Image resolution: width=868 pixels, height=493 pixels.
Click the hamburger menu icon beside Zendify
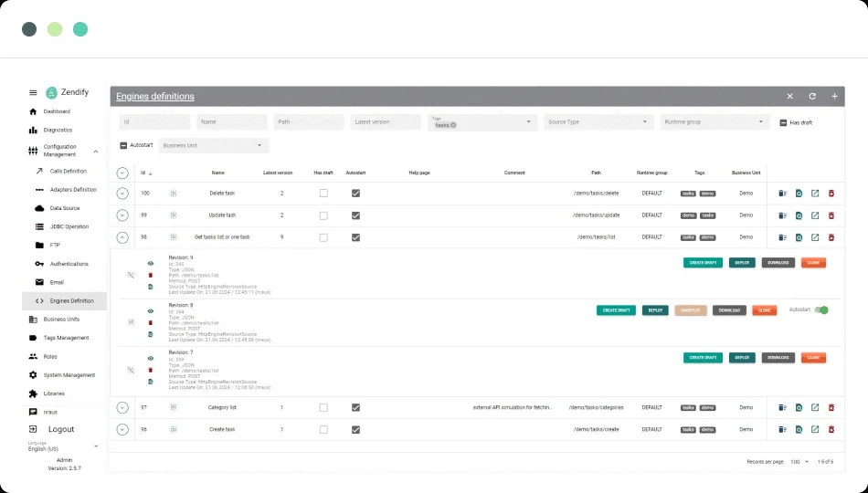pyautogui.click(x=34, y=92)
